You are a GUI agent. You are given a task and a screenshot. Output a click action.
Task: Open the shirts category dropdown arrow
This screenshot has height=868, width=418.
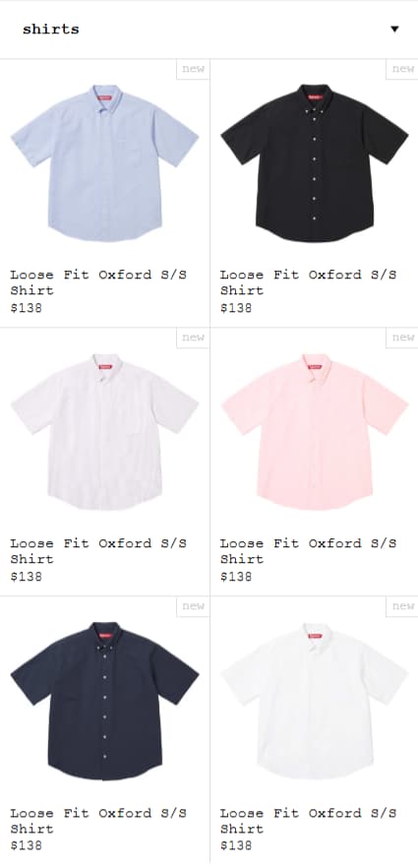pos(394,30)
